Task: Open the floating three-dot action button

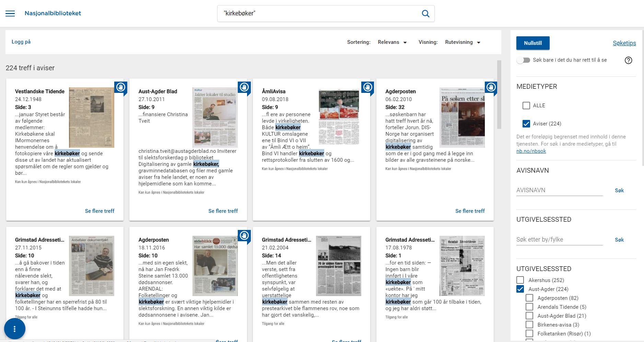Action: point(14,329)
